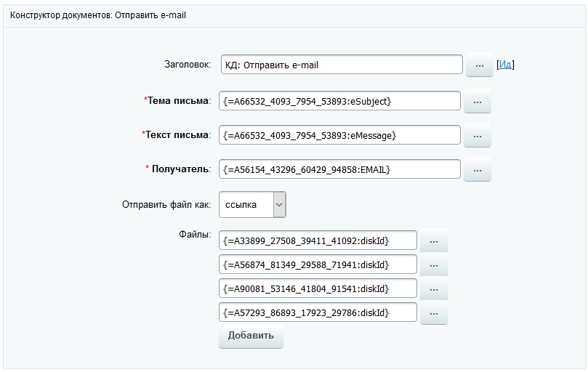Click into the Тема письма input
The image size is (588, 372).
[x=339, y=101]
